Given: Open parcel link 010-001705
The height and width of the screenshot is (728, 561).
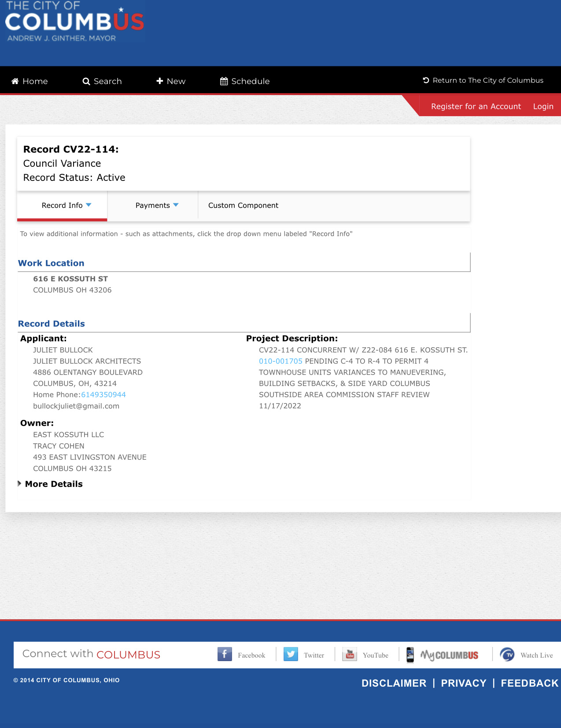Looking at the screenshot, I should click(280, 361).
